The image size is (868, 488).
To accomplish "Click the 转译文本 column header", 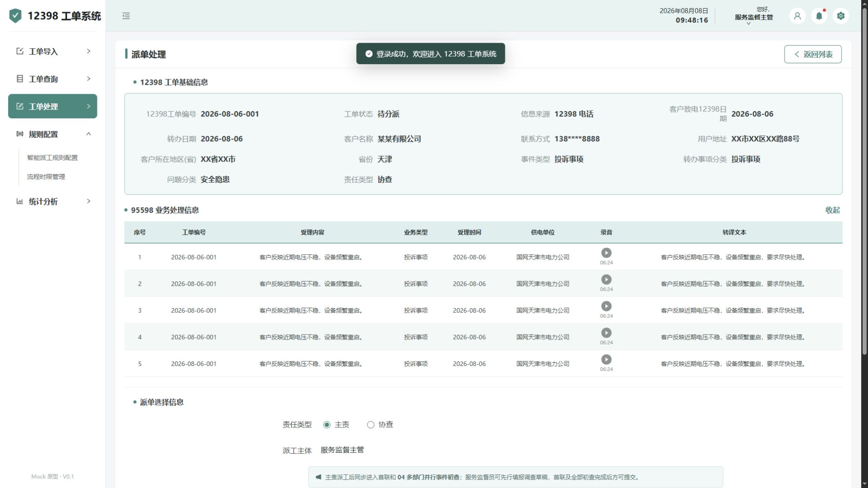I will point(734,232).
